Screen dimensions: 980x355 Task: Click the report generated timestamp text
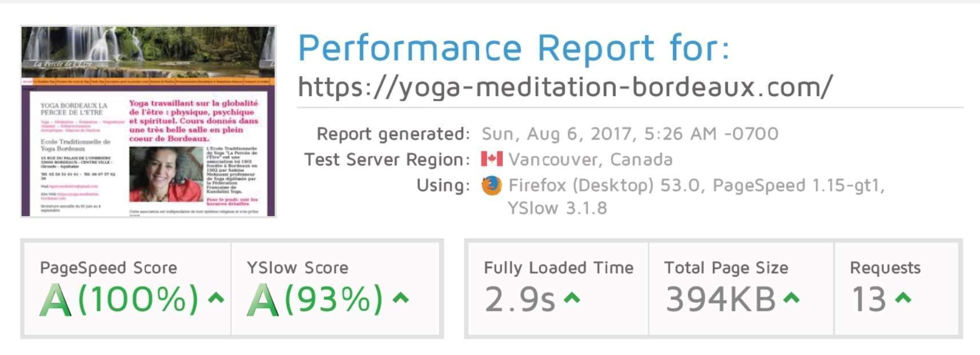click(x=628, y=134)
